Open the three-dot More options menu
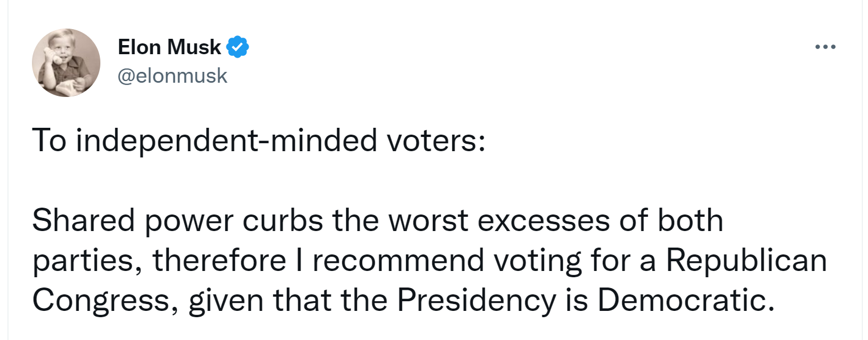 [x=825, y=47]
